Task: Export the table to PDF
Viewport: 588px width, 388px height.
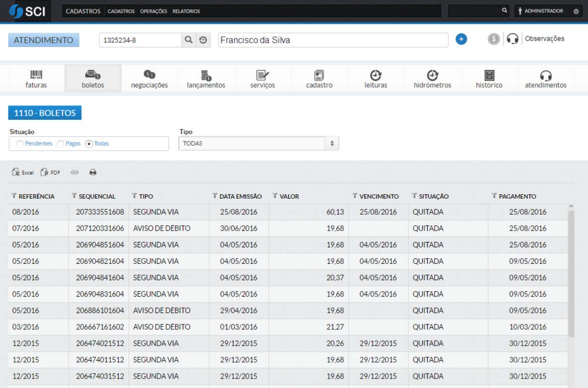Action: [50, 172]
